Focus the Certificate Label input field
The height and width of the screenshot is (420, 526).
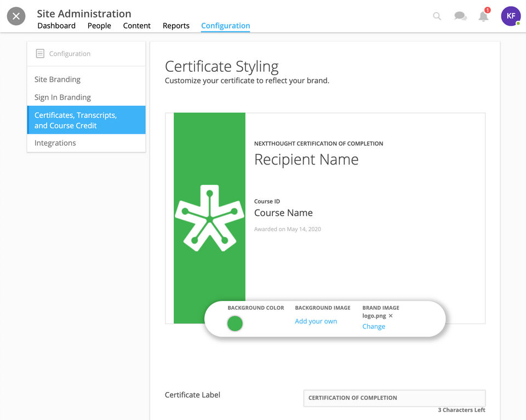tap(395, 398)
